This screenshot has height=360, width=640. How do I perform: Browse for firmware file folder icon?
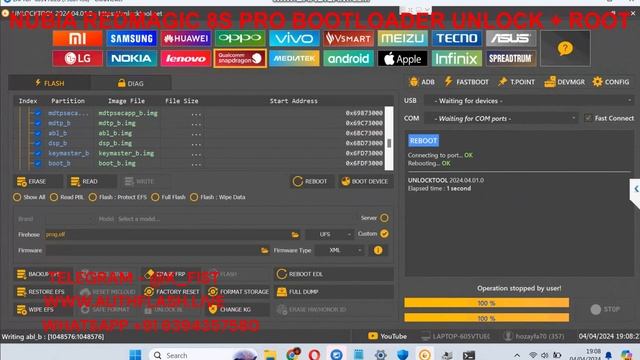click(264, 250)
